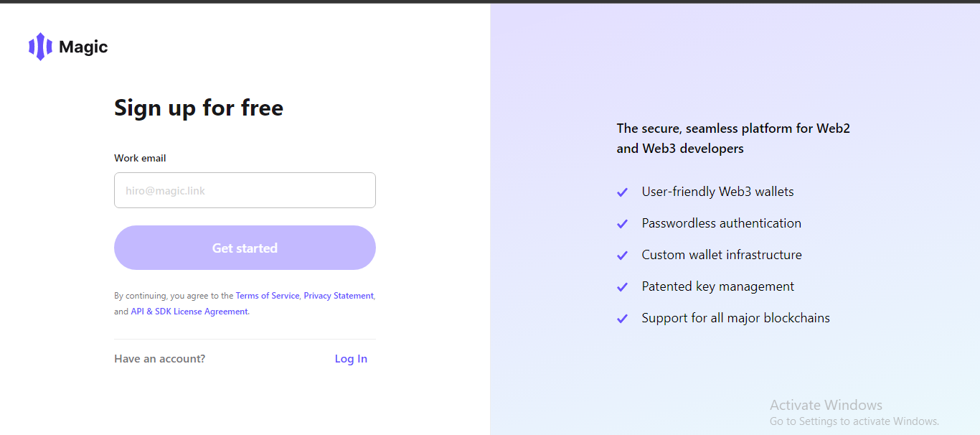980x435 pixels.
Task: Click the Passwordless authentication feature text
Action: 721,223
